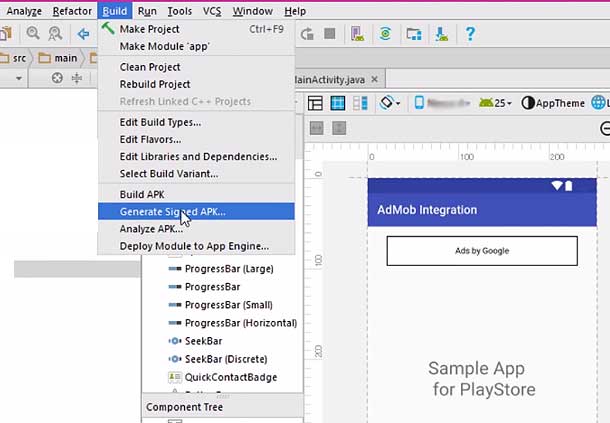Click the Find (magnifier) toolbar icon
Image resolution: width=610 pixels, height=423 pixels.
pos(33,34)
